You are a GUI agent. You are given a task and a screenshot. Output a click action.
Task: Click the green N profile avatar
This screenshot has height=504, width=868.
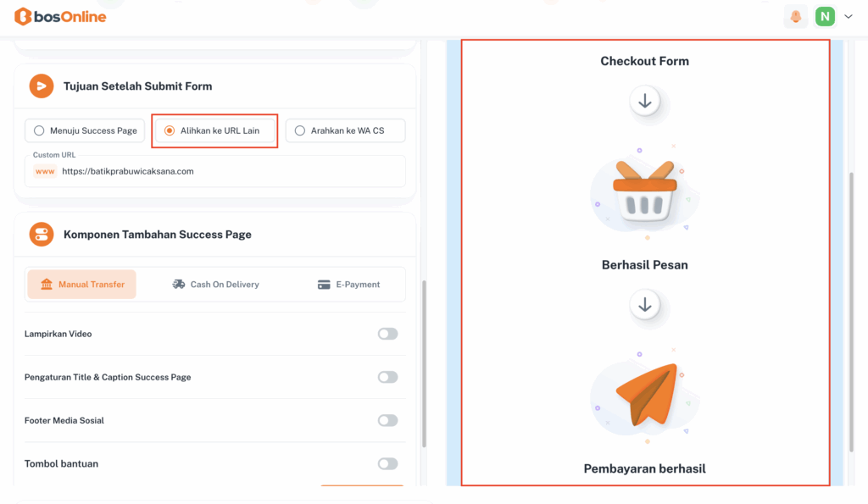pos(825,16)
